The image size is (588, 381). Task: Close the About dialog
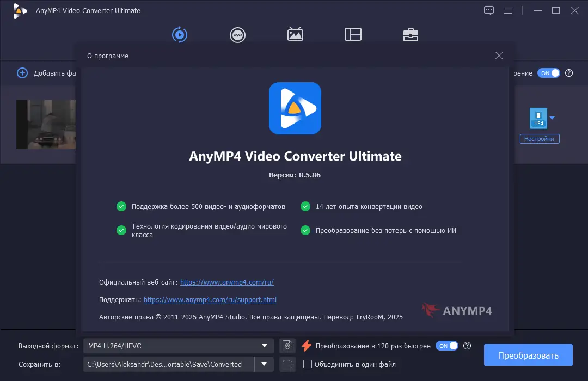pyautogui.click(x=499, y=56)
